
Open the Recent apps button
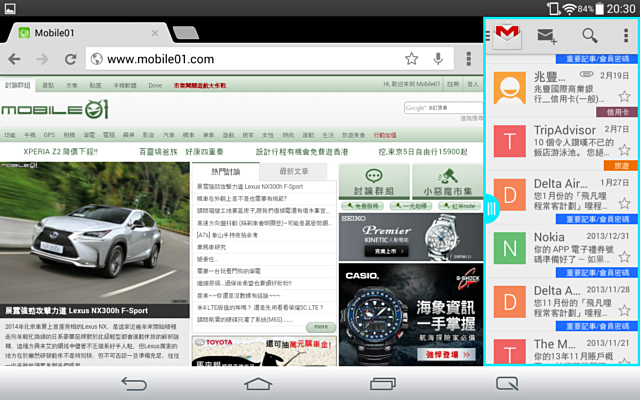[x=383, y=384]
